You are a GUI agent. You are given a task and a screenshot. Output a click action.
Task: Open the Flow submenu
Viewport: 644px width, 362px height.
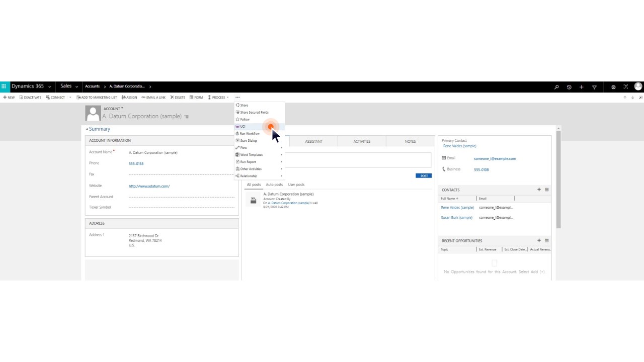click(260, 147)
